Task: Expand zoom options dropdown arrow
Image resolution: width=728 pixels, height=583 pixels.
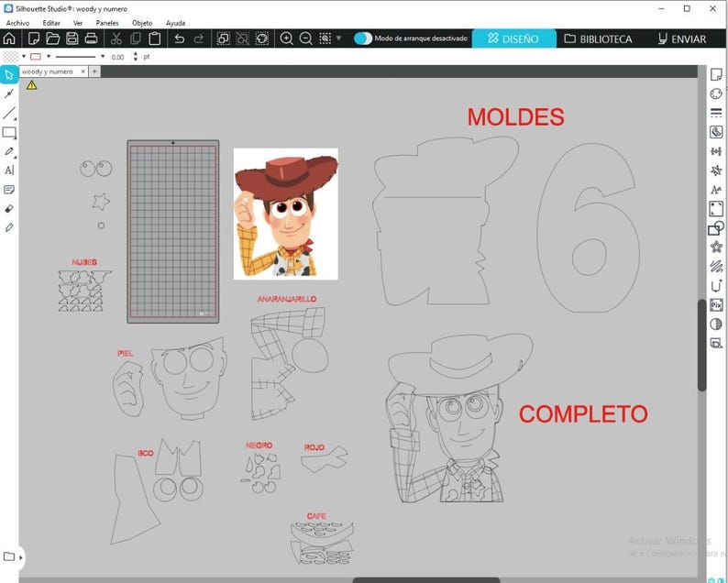Action: 339,38
